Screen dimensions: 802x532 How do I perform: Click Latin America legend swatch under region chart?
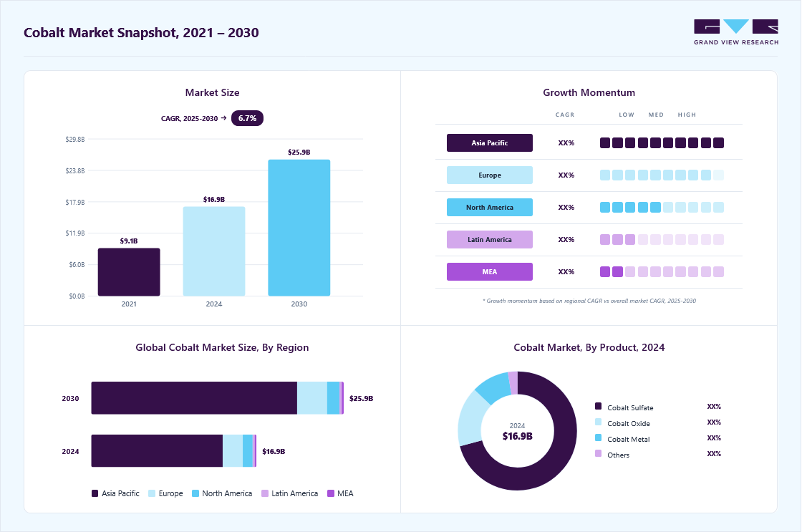265,493
